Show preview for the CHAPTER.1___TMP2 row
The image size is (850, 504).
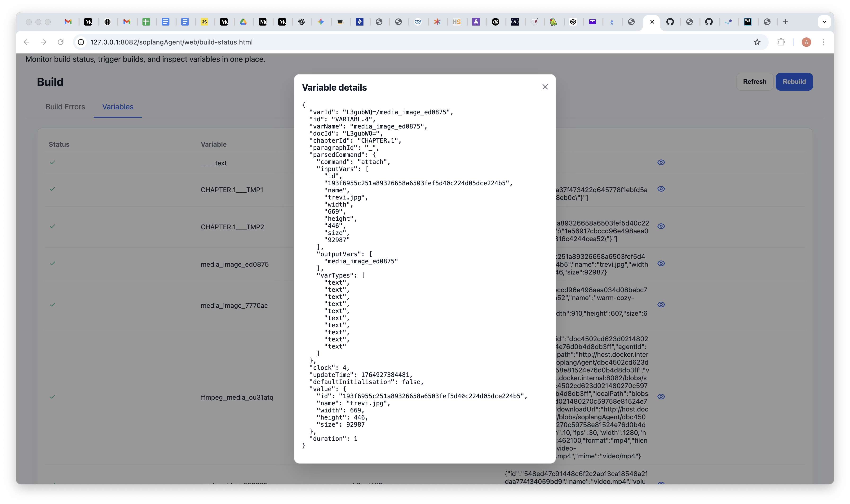coord(661,226)
